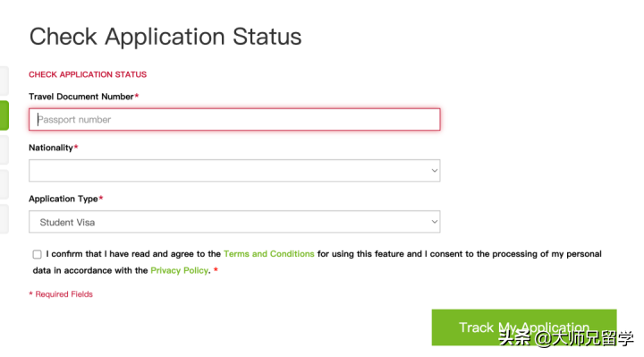Click the chevron arrow in the Nationality field

pyautogui.click(x=434, y=171)
